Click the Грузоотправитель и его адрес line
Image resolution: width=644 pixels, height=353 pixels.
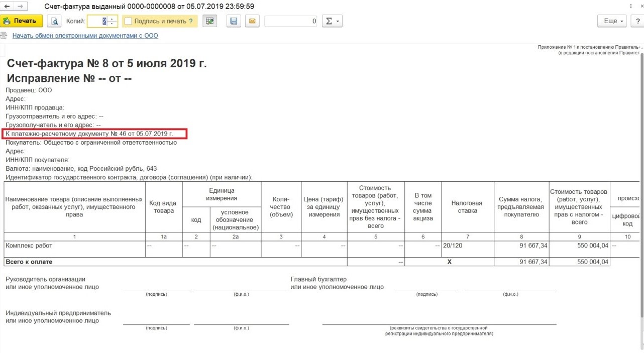54,116
